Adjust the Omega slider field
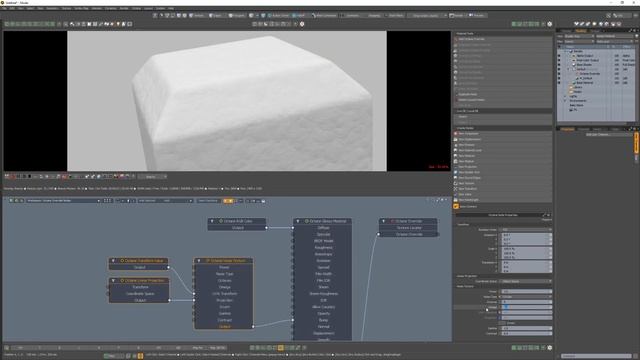This screenshot has height=360, width=640. click(x=526, y=307)
